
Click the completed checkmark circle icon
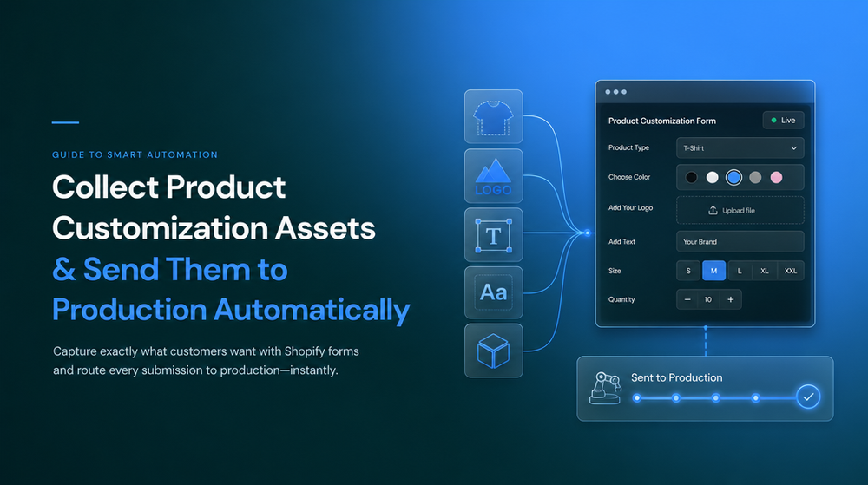[808, 397]
